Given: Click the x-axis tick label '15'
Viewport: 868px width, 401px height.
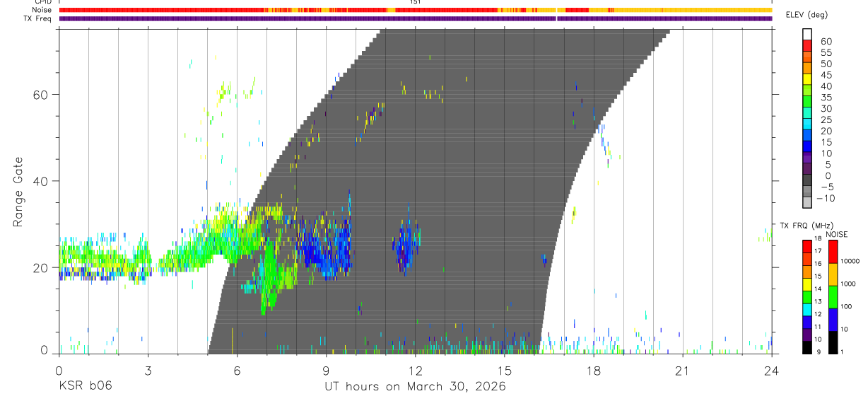Looking at the screenshot, I should 504,371.
